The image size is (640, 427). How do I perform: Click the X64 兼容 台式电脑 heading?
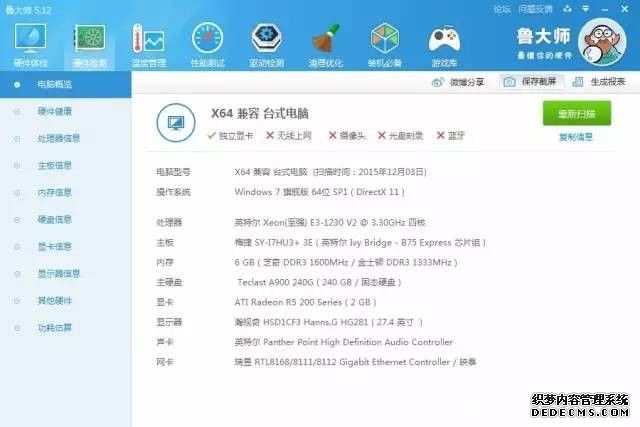(260, 113)
